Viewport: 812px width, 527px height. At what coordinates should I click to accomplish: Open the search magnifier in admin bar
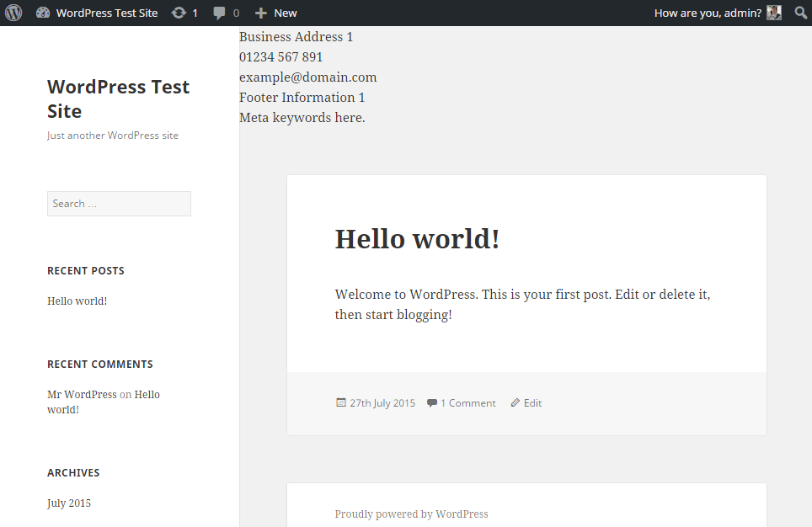(x=800, y=13)
